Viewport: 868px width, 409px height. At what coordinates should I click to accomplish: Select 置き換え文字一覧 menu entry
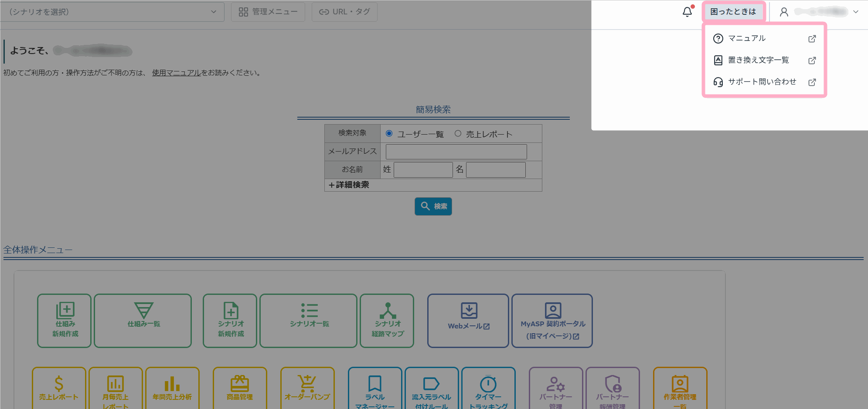point(764,60)
